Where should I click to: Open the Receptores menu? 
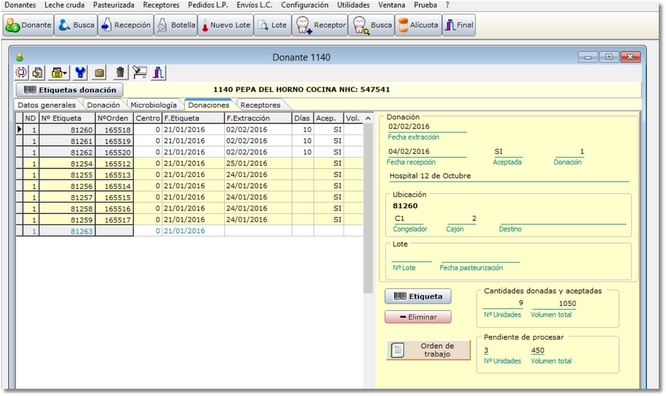pyautogui.click(x=161, y=5)
